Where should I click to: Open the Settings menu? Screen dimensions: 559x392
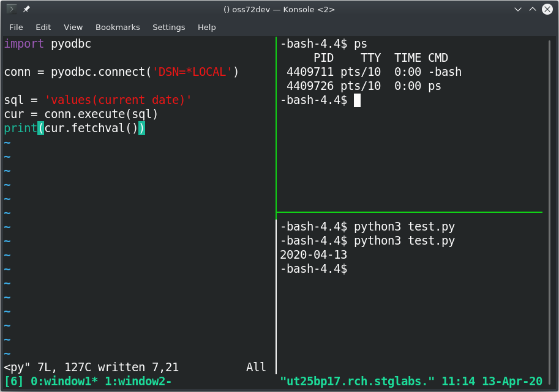(x=168, y=28)
